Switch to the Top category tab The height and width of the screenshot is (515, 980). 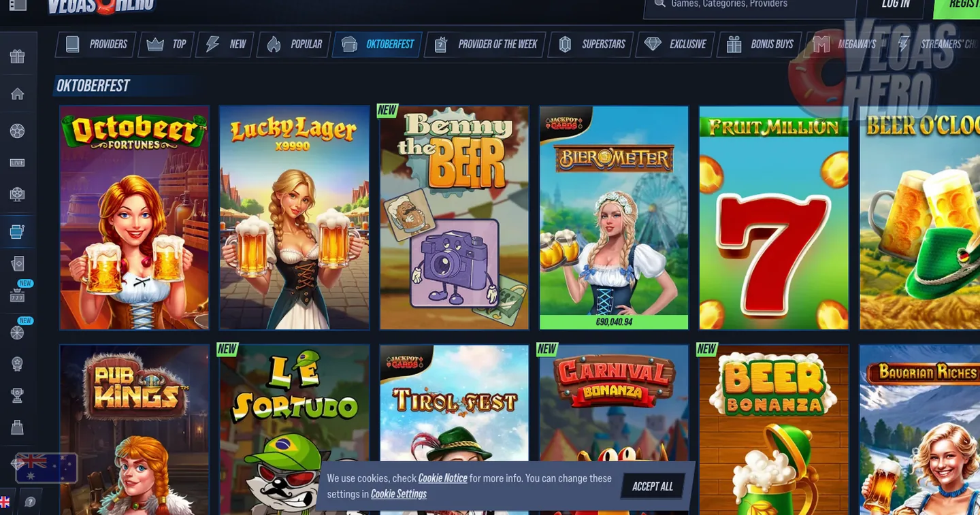pos(167,44)
